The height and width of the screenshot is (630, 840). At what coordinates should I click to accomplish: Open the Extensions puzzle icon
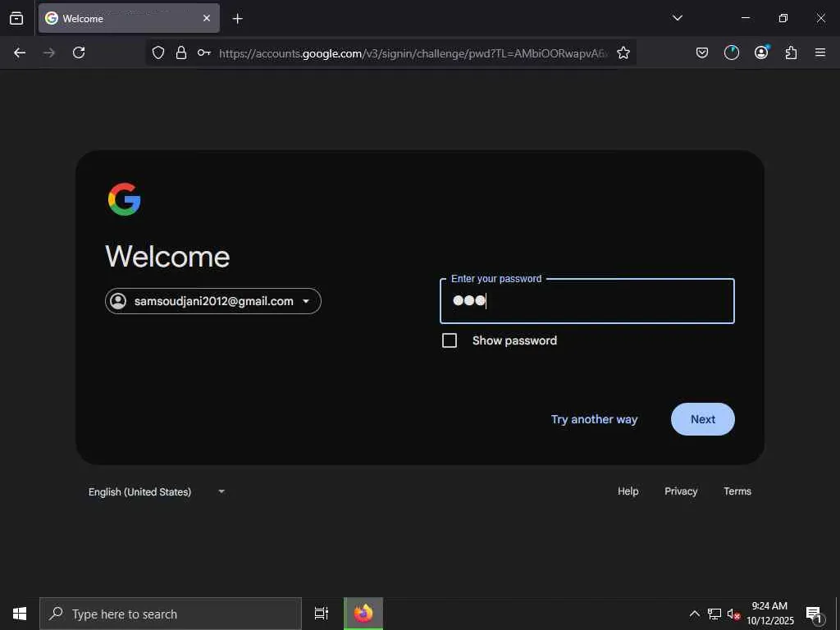pyautogui.click(x=791, y=52)
